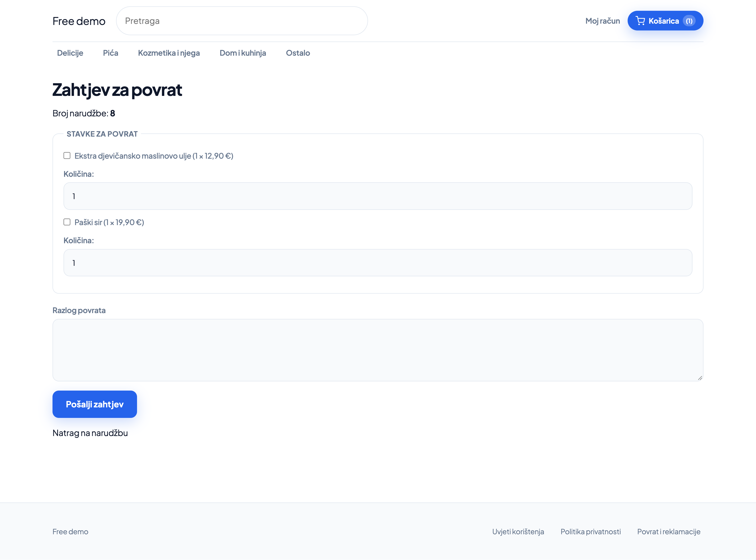Viewport: 756px width, 560px height.
Task: Check the Paški sir item checkbox
Action: [x=67, y=222]
